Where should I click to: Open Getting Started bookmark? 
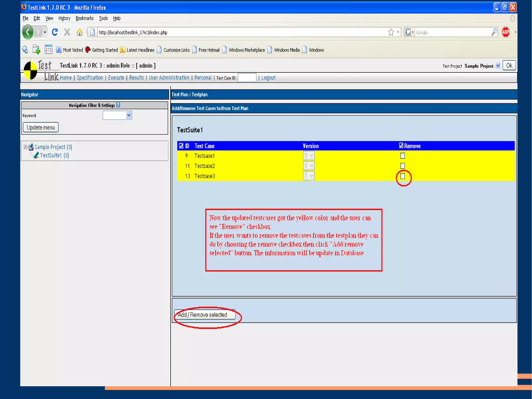pyautogui.click(x=102, y=50)
